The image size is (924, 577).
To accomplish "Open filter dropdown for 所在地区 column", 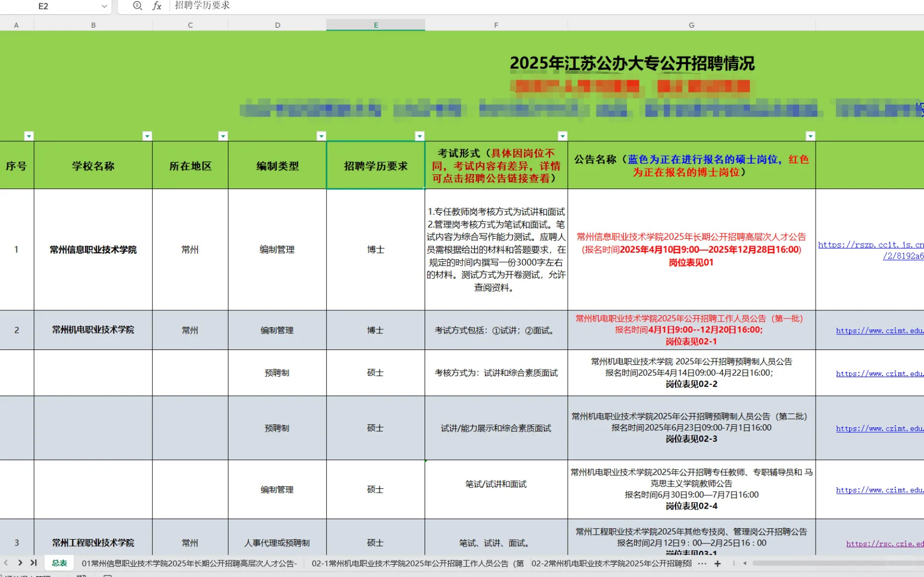I will [223, 136].
